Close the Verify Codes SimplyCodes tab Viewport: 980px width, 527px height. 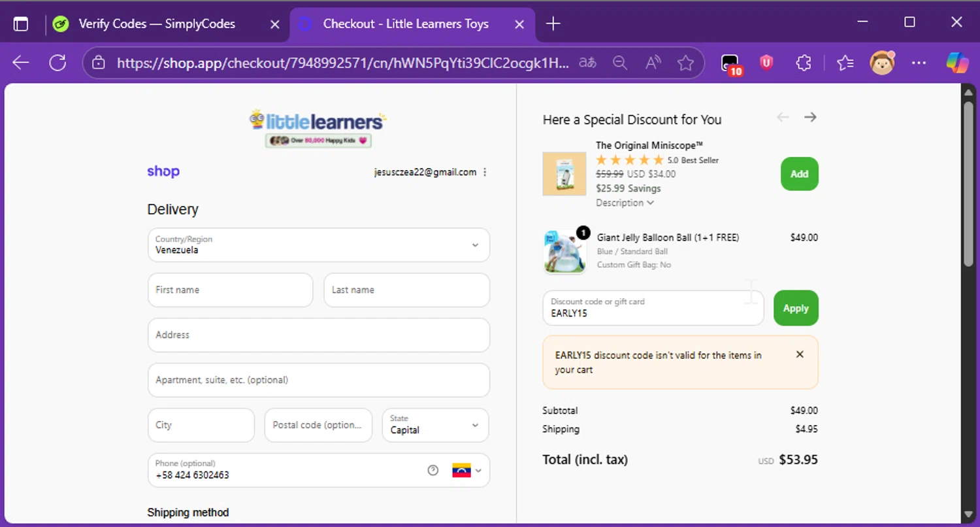point(275,24)
